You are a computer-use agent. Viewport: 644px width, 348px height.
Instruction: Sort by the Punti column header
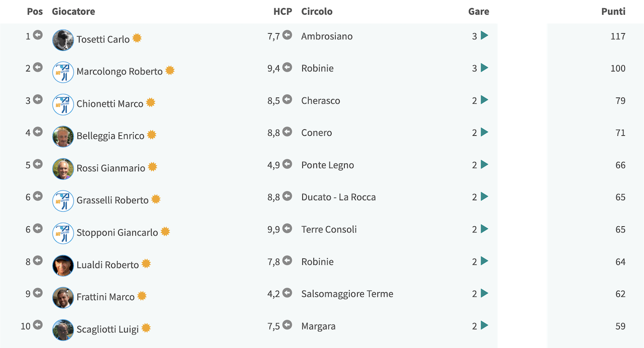[613, 11]
